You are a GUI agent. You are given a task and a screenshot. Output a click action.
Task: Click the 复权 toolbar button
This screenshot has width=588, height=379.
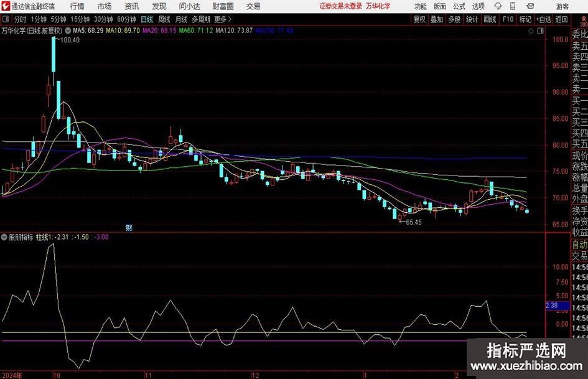click(419, 19)
